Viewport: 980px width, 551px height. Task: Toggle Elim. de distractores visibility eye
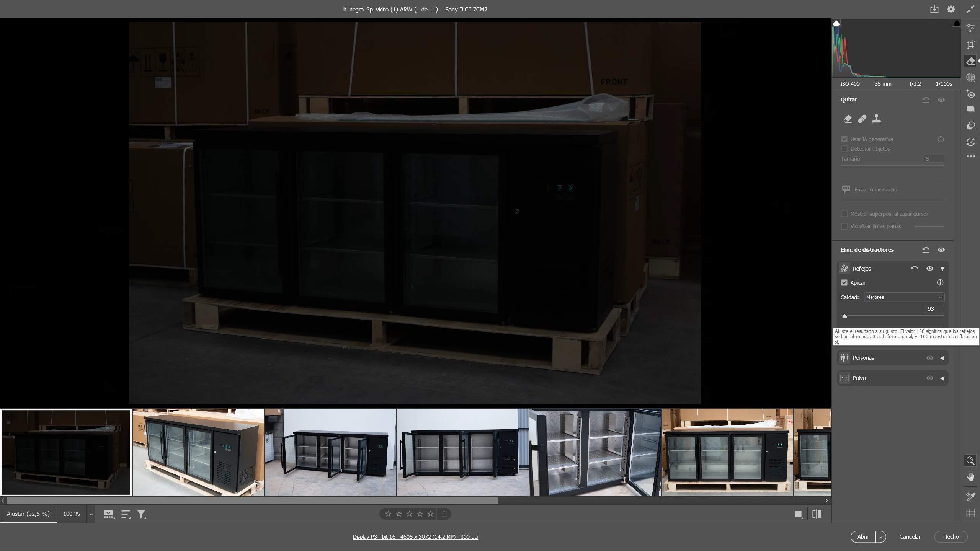click(x=941, y=250)
